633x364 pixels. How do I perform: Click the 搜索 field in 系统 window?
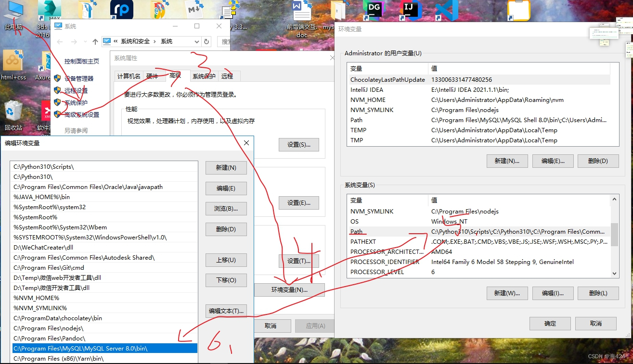[224, 41]
